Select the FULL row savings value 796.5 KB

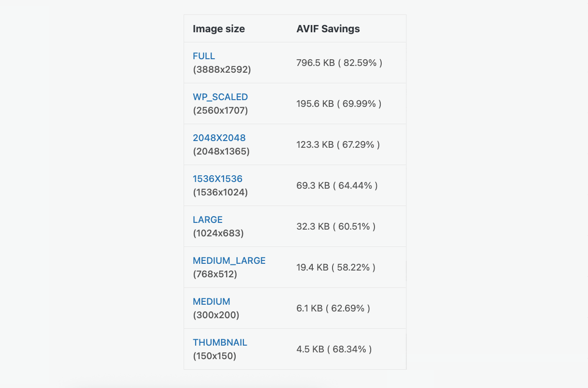[339, 62]
